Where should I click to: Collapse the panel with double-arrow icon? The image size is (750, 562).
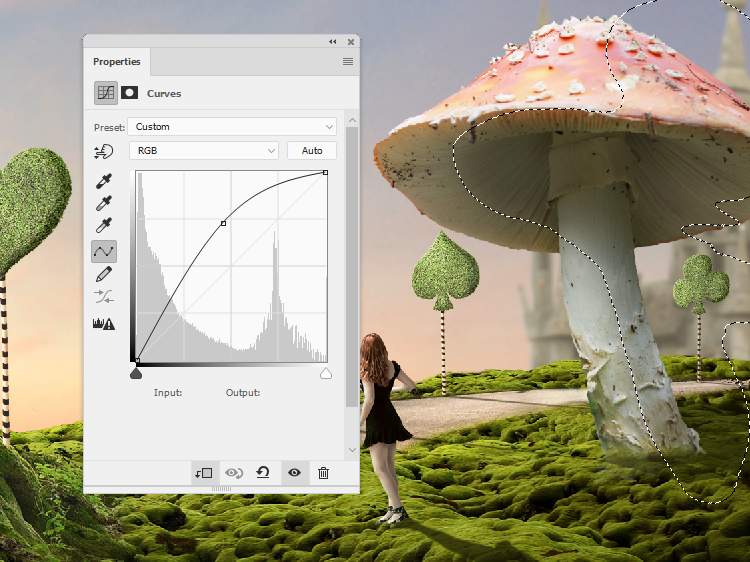point(332,42)
